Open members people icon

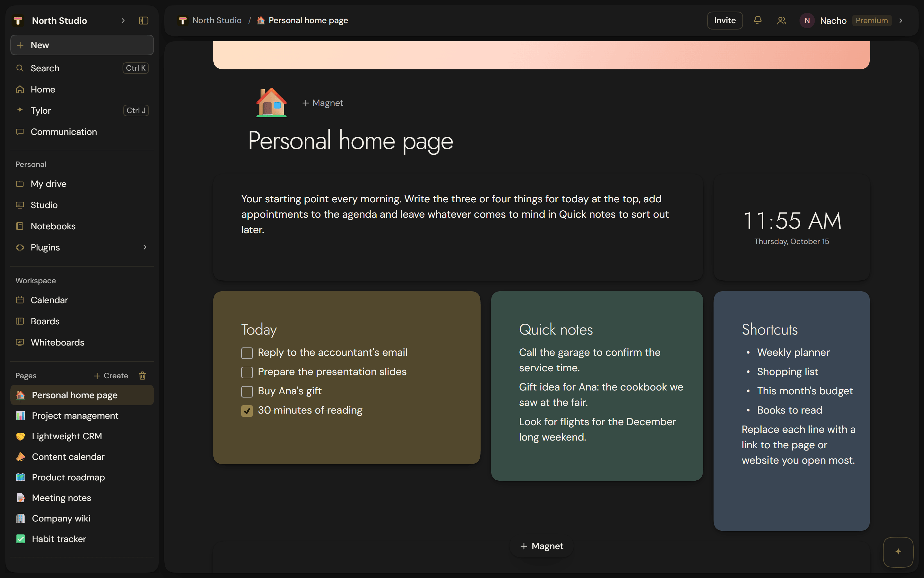(781, 21)
